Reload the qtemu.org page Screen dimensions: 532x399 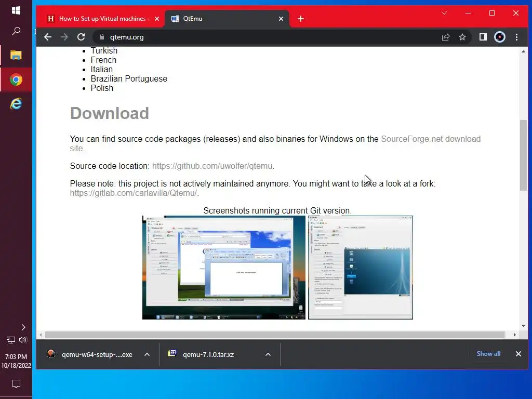click(81, 37)
